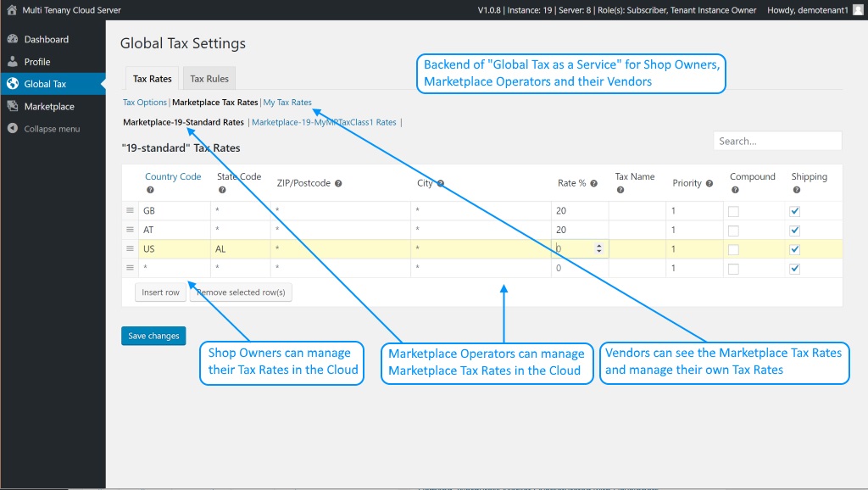
Task: Click the AL state code cell
Action: click(240, 248)
